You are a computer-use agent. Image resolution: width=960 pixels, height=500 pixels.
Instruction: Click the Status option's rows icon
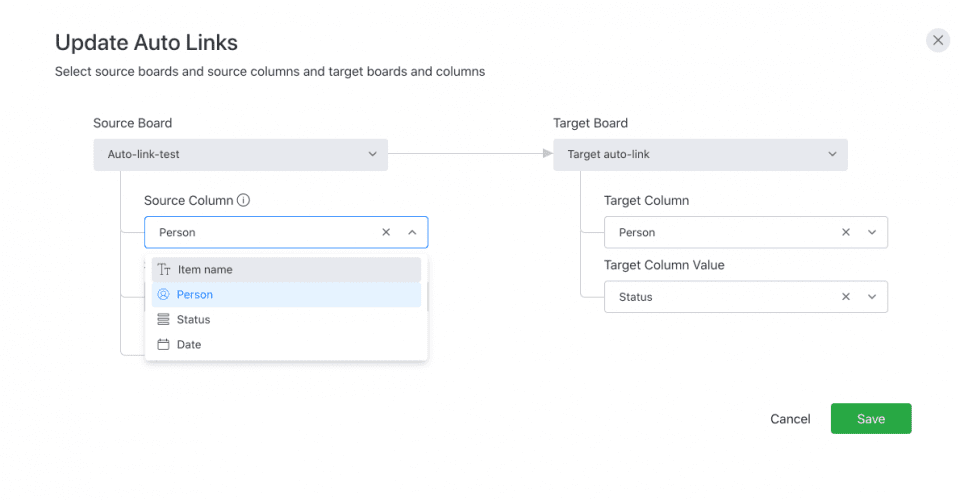[163, 319]
